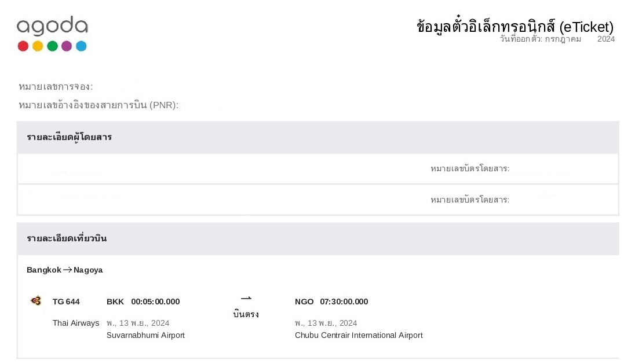This screenshot has width=624, height=364.
Task: Click the second passenger ticket number label
Action: pyautogui.click(x=470, y=200)
